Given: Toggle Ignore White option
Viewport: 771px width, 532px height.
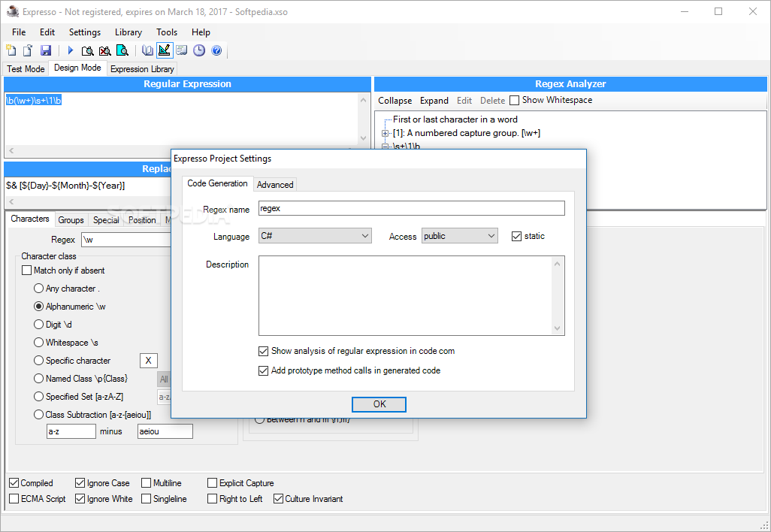Looking at the screenshot, I should pyautogui.click(x=80, y=499).
